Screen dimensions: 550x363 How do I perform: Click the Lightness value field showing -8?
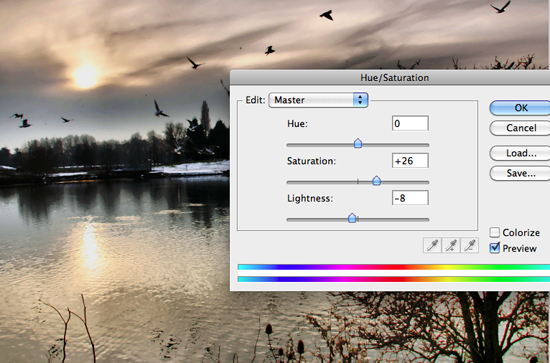point(410,198)
